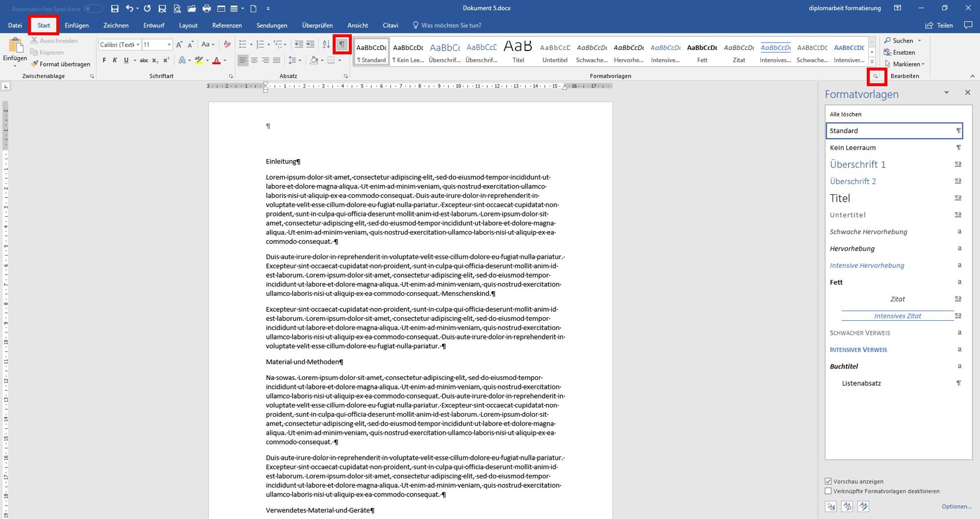980x519 pixels.
Task: Open line spacing dropdown
Action: click(294, 60)
